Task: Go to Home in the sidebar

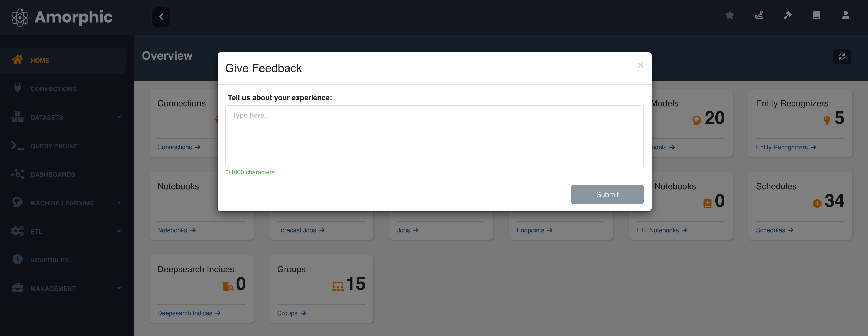Action: click(x=40, y=60)
